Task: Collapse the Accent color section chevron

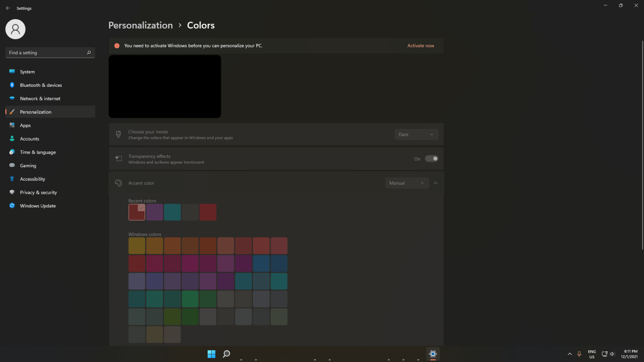Action: click(435, 183)
